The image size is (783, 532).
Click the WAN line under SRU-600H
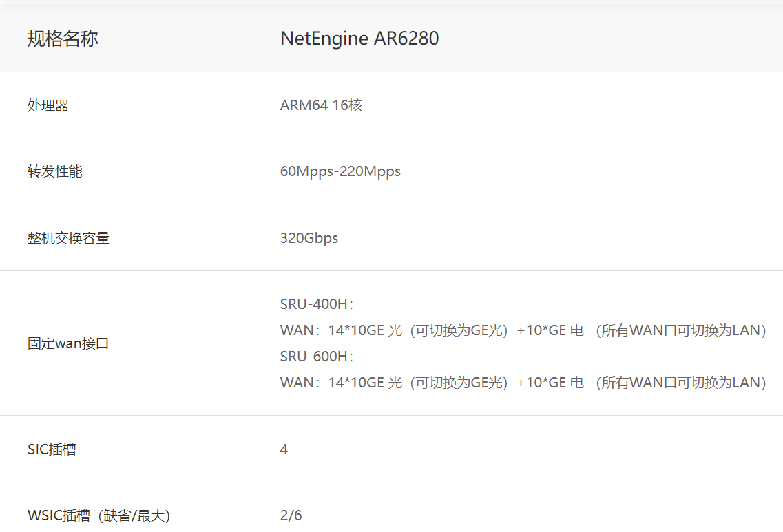tap(523, 382)
